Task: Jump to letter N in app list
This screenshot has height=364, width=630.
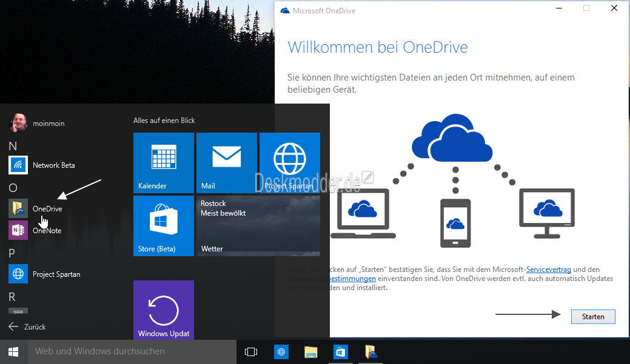Action: tap(13, 146)
